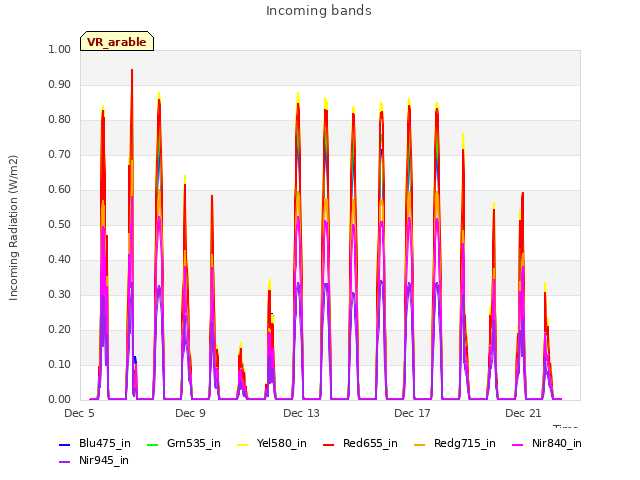Image resolution: width=640 pixels, height=480 pixels.
Task: Click the Redg715_in legend color swatch
Action: 420,445
